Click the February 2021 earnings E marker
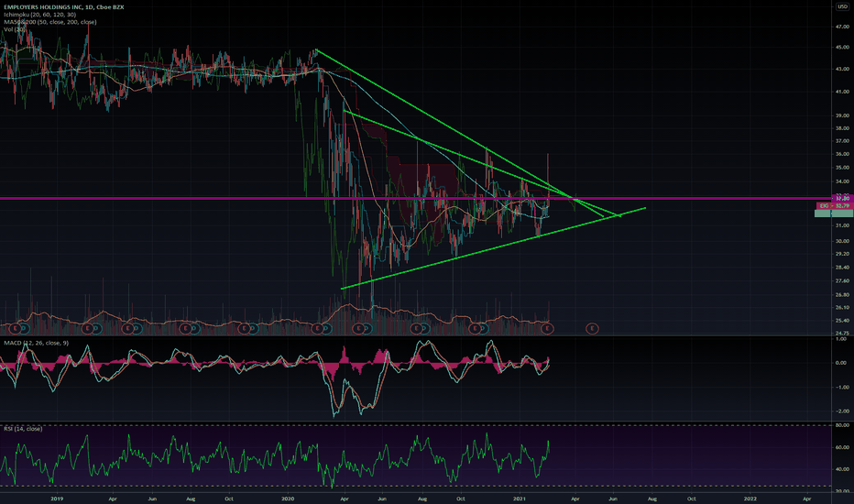 tap(547, 329)
